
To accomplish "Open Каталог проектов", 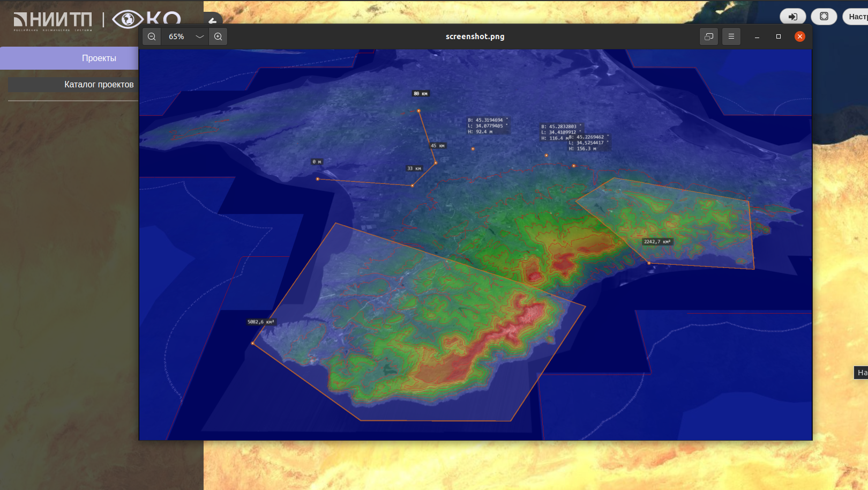I will 99,84.
